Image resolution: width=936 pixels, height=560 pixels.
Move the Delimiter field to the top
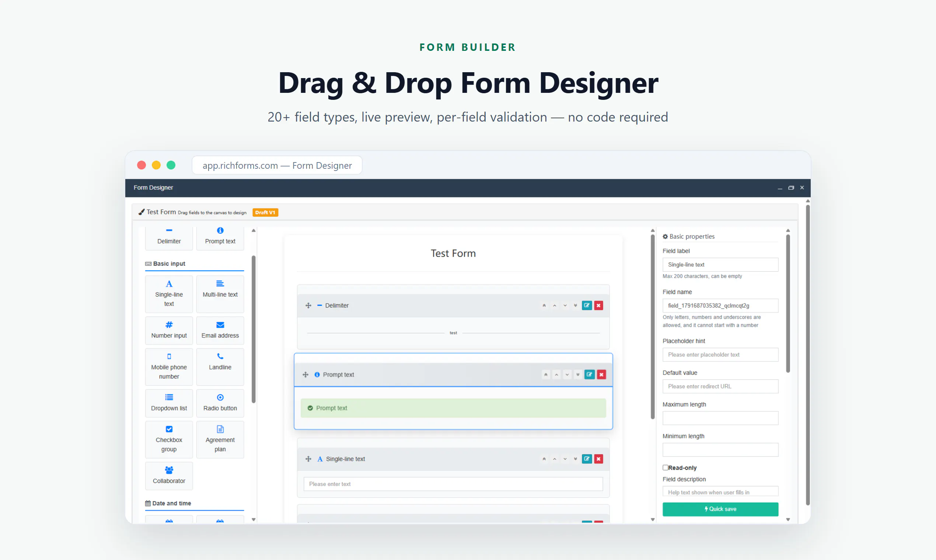544,305
